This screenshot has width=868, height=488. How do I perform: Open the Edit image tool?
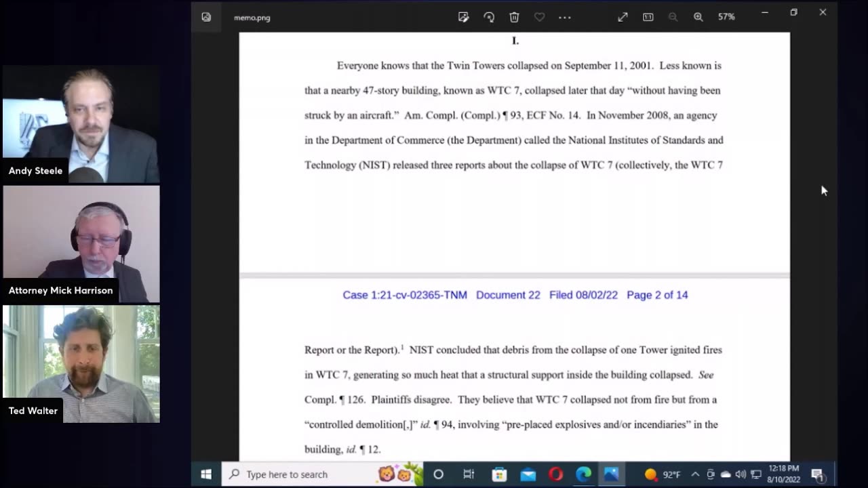pos(463,17)
